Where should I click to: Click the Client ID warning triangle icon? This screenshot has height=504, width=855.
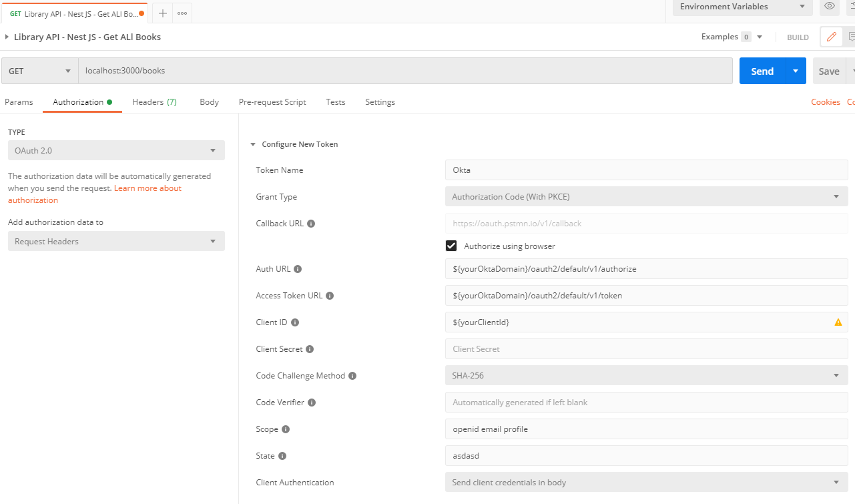[838, 322]
